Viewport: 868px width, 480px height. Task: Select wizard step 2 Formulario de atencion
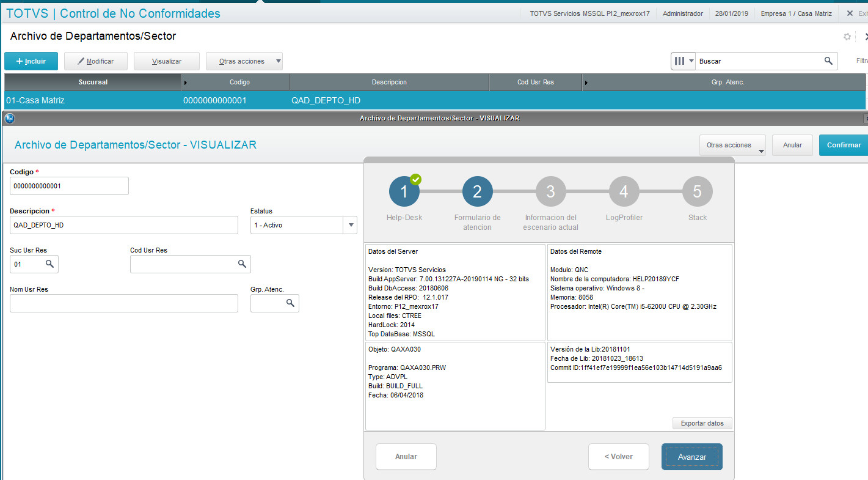click(x=478, y=192)
